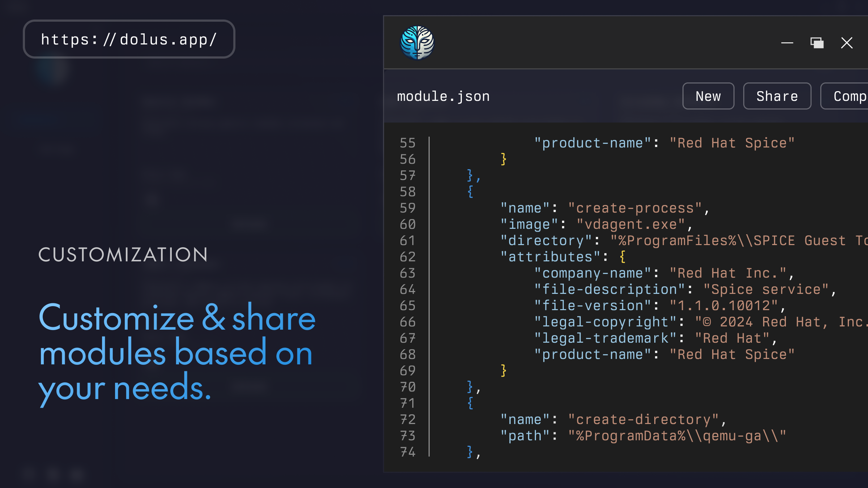868x488 pixels.
Task: Close the Dolus window
Action: [847, 43]
